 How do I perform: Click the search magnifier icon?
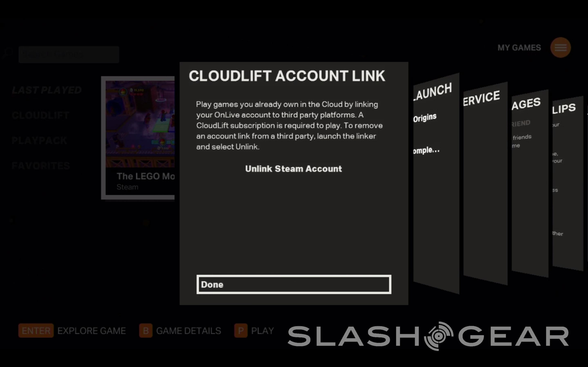[8, 53]
